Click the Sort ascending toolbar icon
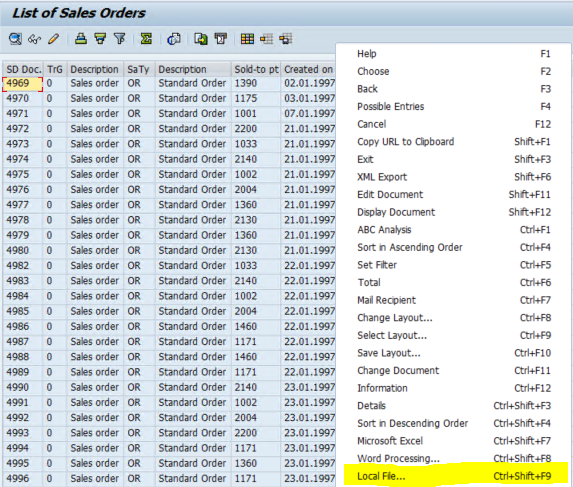The height and width of the screenshot is (487, 573). [x=81, y=38]
